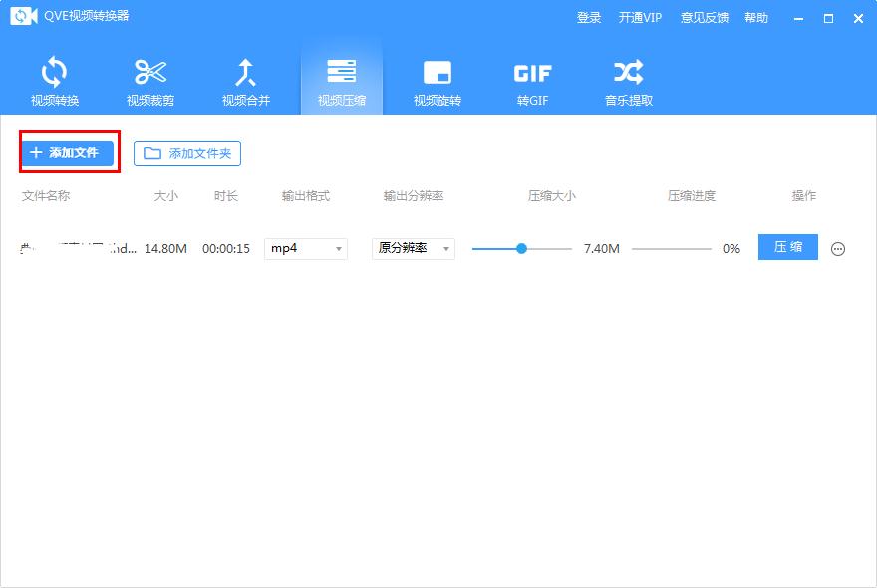Screen dimensions: 877x588
Task: Open the output format dropdown arrow
Action: tap(337, 248)
